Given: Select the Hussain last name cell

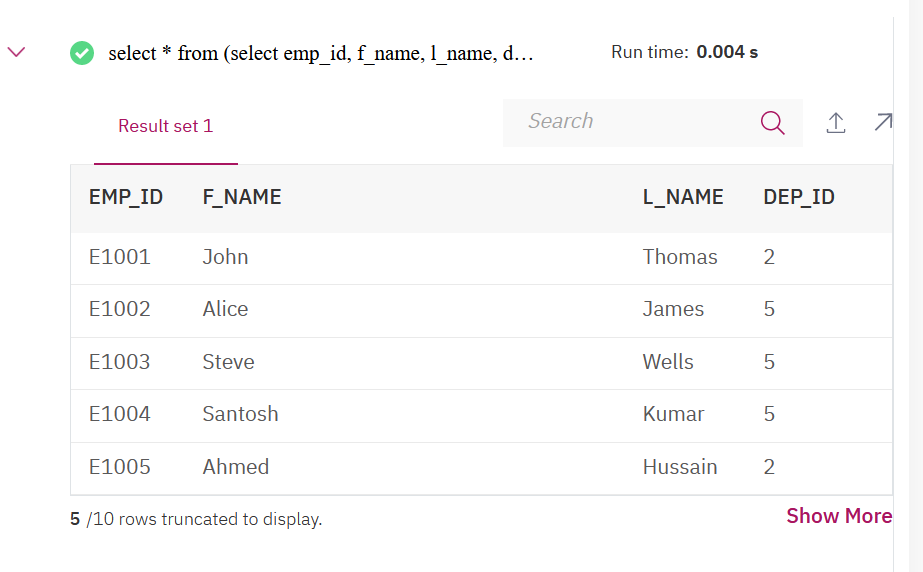Looking at the screenshot, I should coord(680,467).
